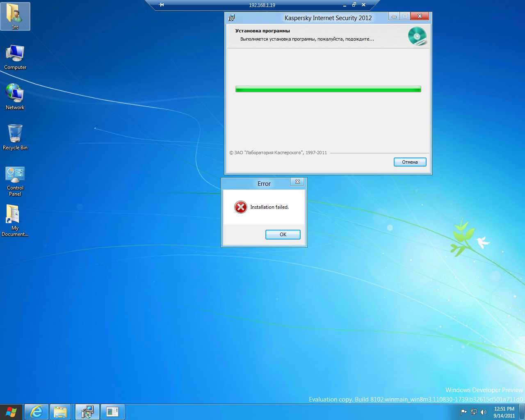Viewport: 525px width, 420px height.
Task: Click the green installation progress bar
Action: (x=328, y=89)
